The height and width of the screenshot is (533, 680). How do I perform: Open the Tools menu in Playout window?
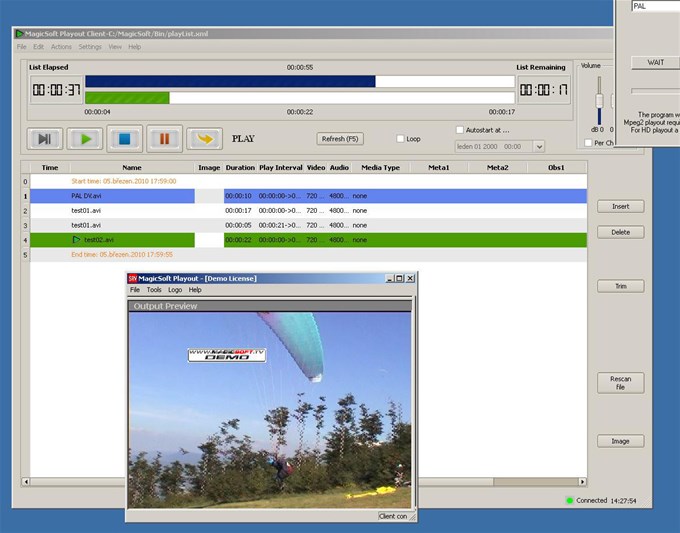point(154,290)
